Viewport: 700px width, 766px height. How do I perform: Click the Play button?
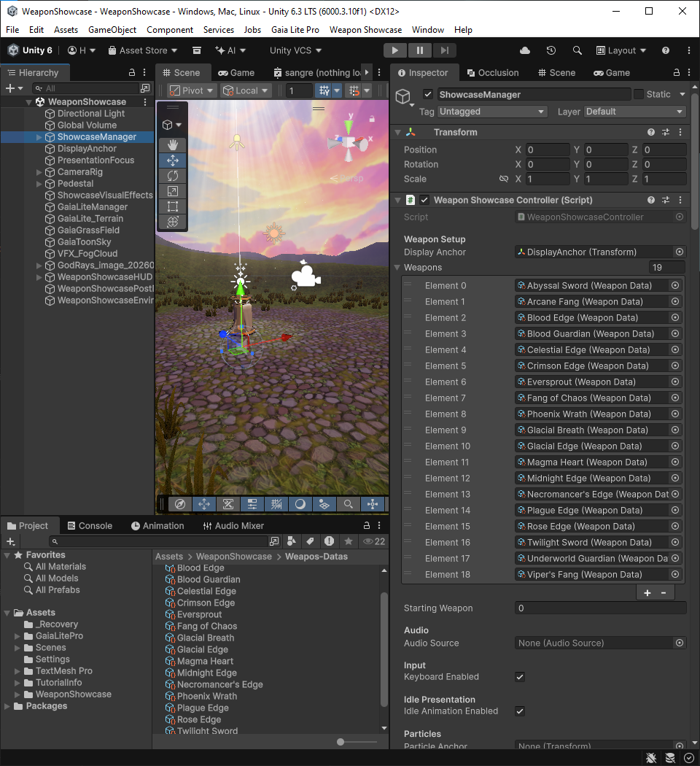pos(395,50)
